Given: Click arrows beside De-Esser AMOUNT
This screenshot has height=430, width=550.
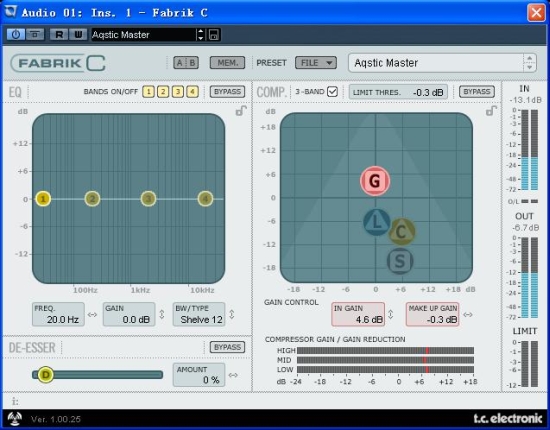Looking at the screenshot, I should click(233, 375).
